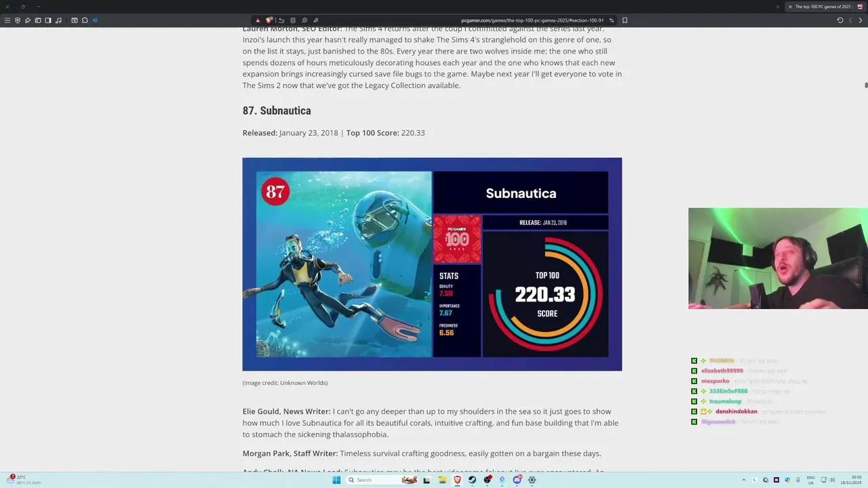The image size is (868, 488).
Task: Open Task View on the taskbar
Action: (x=427, y=480)
